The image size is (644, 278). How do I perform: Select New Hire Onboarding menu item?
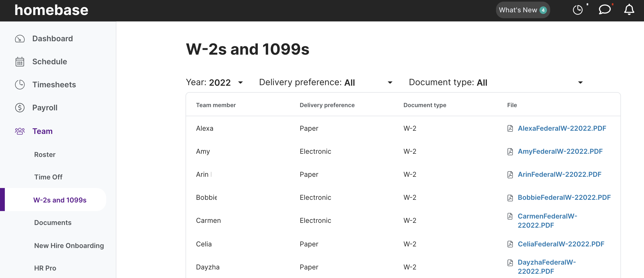click(x=69, y=246)
